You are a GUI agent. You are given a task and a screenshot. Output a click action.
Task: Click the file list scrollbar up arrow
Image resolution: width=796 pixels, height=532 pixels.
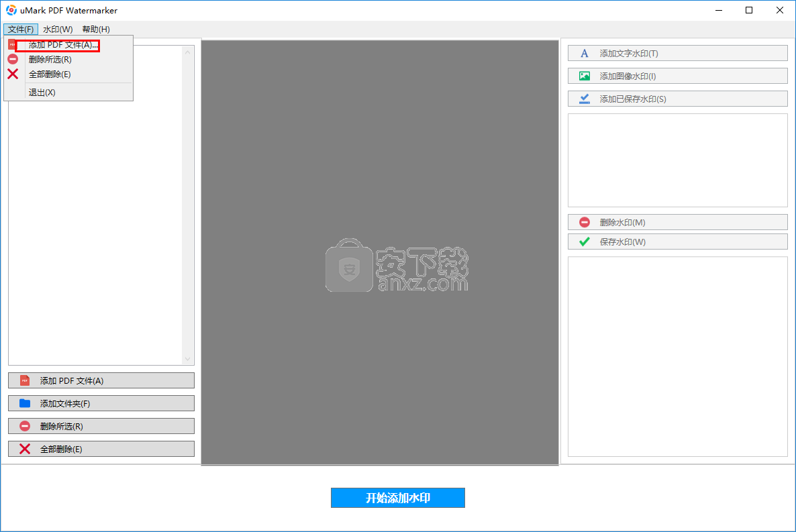188,52
